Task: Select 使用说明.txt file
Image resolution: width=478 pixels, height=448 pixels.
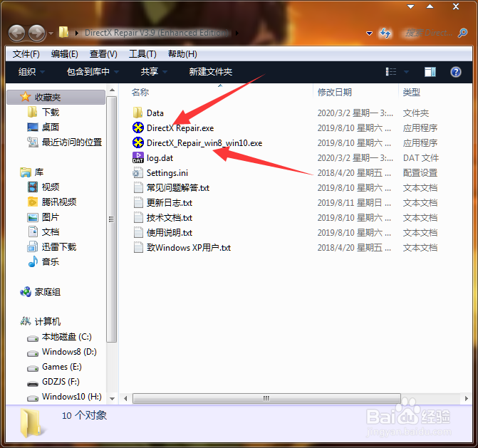Action: 170,232
